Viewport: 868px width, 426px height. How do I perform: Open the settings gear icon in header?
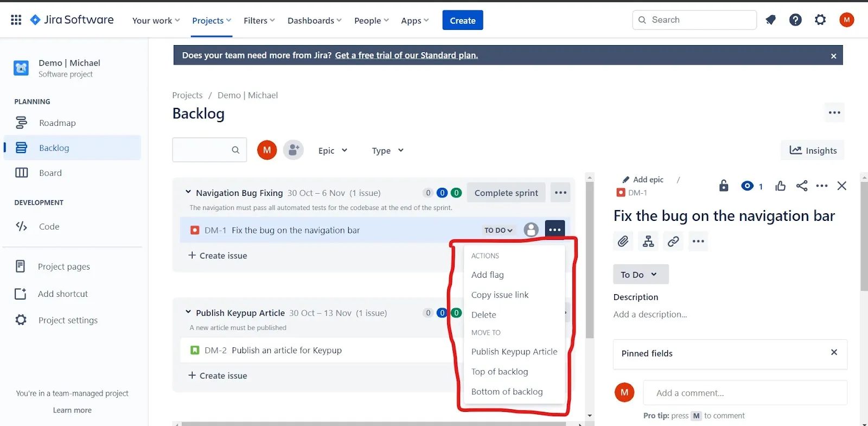(x=820, y=20)
